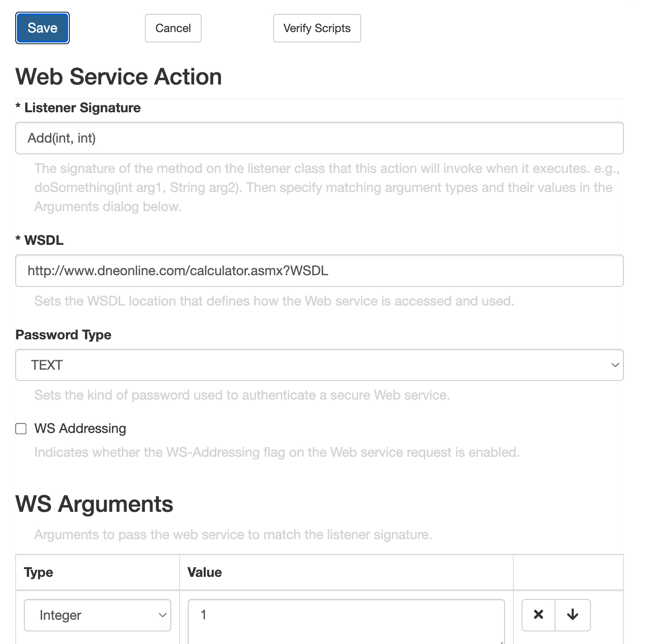Run Verify Scripts
The height and width of the screenshot is (644, 646).
(x=316, y=28)
